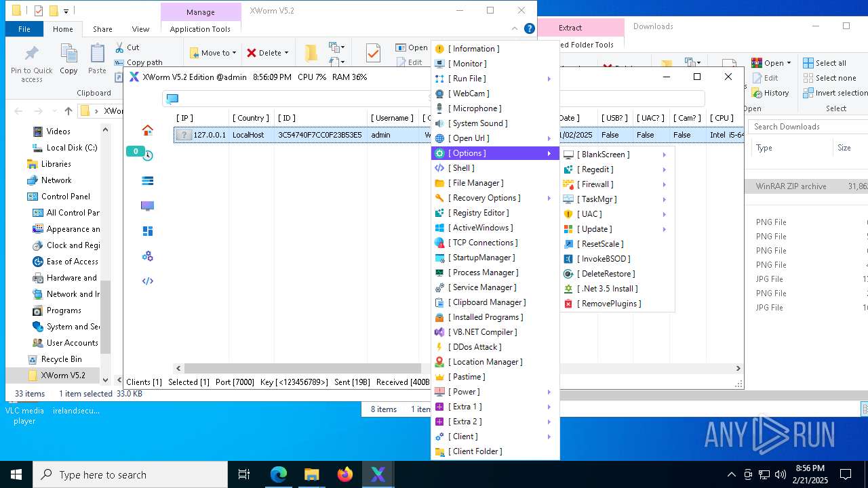Switch to the View ribbon tab
The image size is (868, 488).
[x=140, y=29]
